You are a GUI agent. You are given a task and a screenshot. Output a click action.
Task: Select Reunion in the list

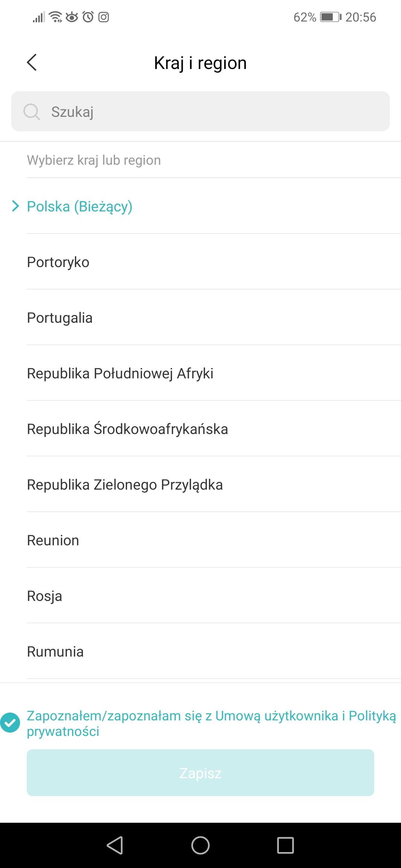53,540
